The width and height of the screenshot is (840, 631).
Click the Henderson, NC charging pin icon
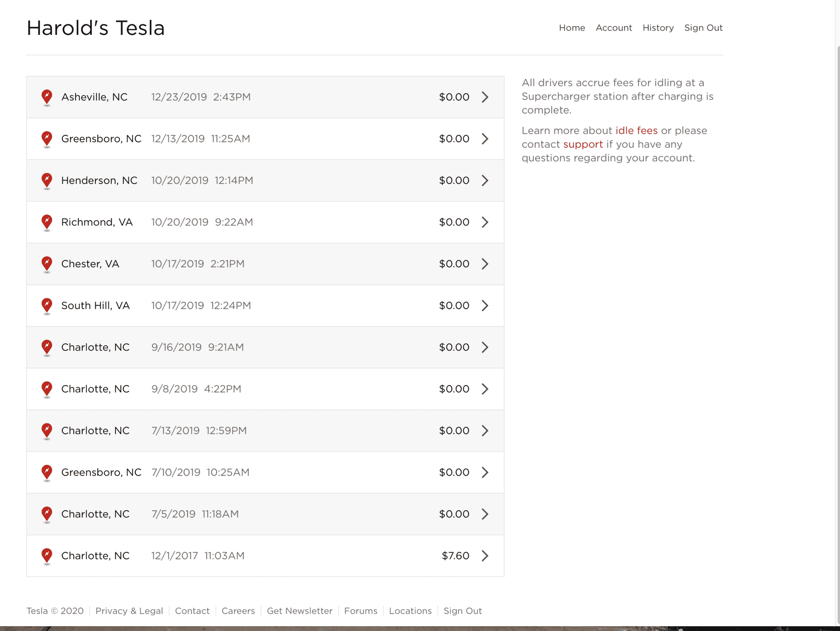tap(46, 180)
